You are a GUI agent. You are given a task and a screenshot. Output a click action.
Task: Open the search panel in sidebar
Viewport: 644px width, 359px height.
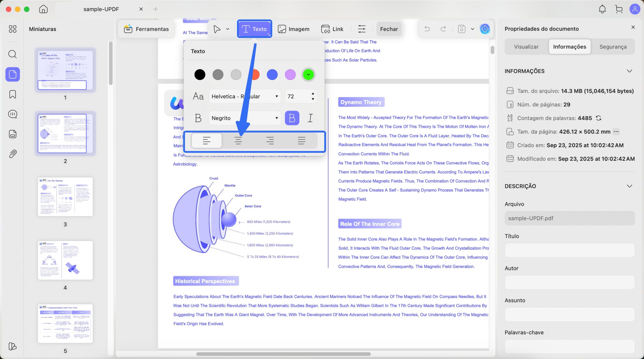pos(12,54)
